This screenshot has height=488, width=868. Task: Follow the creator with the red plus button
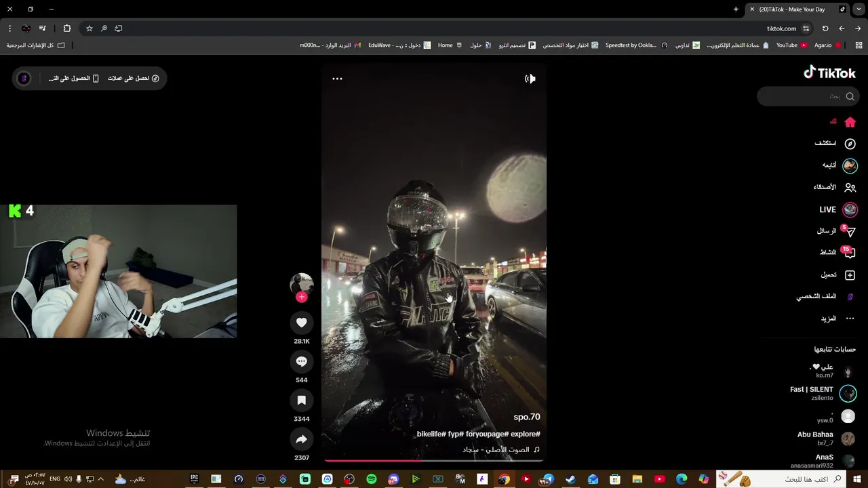tap(302, 297)
